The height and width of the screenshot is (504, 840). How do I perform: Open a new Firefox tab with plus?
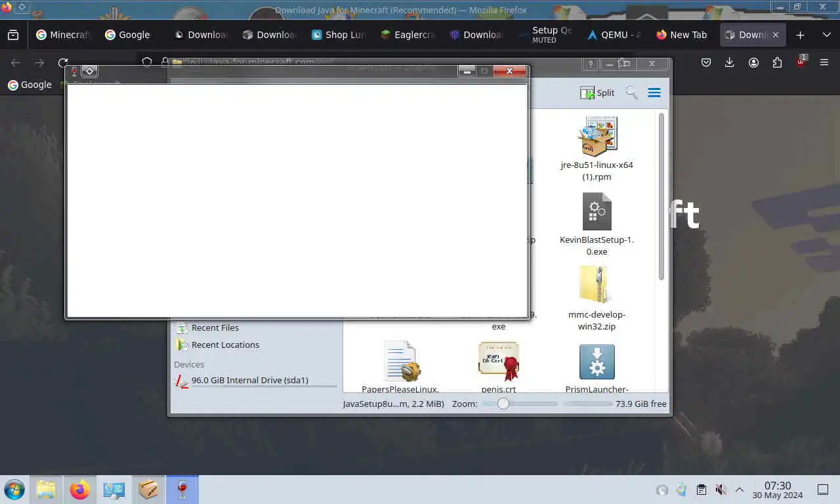click(800, 35)
